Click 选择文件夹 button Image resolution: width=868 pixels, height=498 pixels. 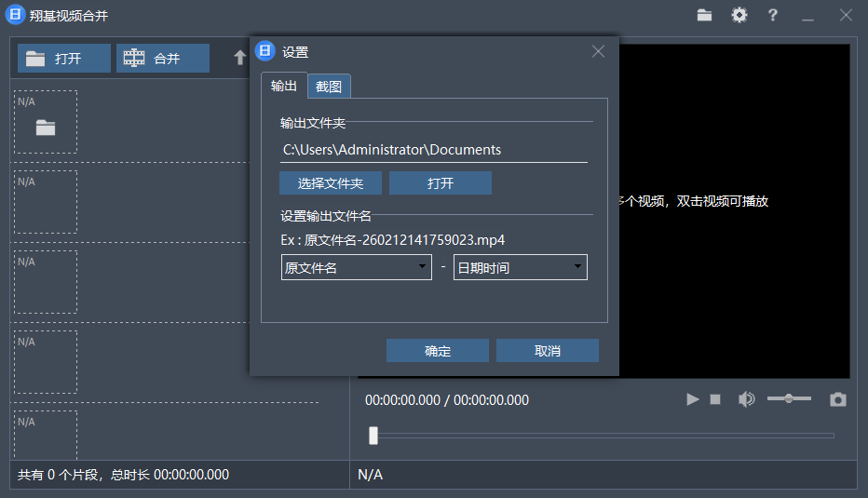point(331,183)
